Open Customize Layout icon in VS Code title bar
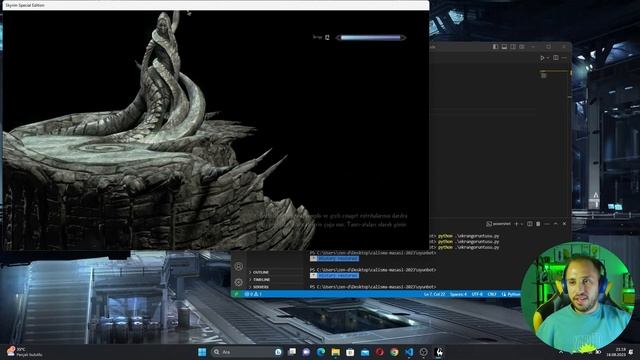 point(522,47)
